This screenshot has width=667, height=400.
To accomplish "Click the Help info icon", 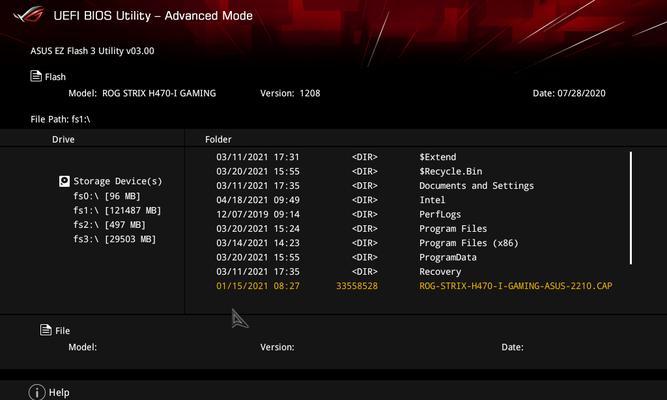I will click(x=37, y=392).
